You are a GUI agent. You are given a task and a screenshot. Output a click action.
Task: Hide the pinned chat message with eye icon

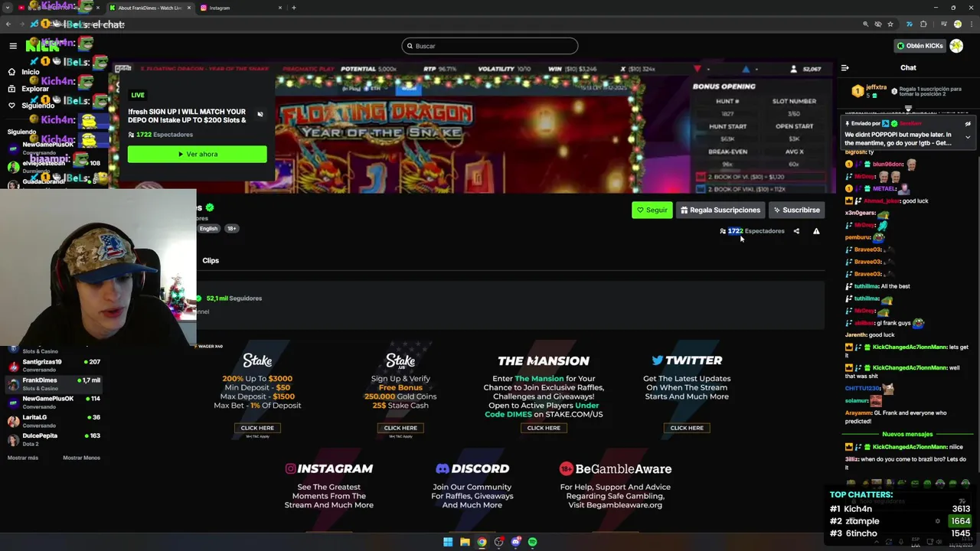click(968, 124)
